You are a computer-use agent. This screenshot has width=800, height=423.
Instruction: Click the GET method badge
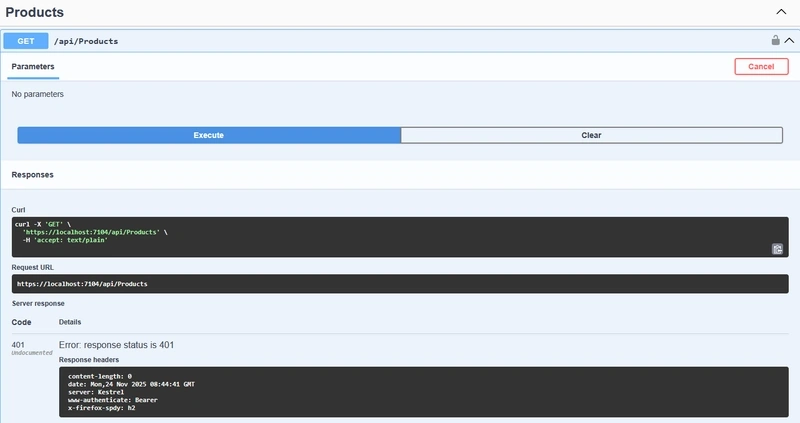coord(26,41)
